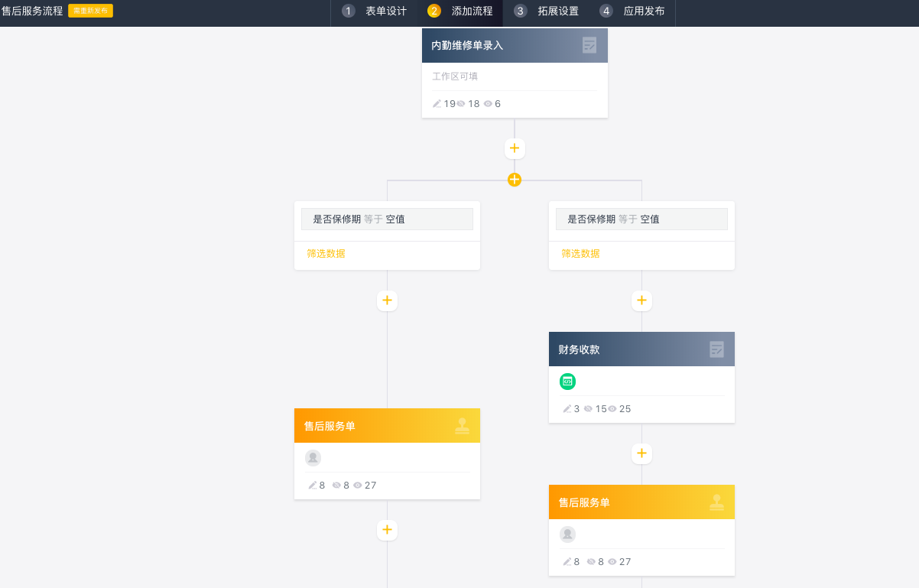919x588 pixels.
Task: Click the pencil icon showing 8 in left 售后服务单
Action: tap(312, 486)
